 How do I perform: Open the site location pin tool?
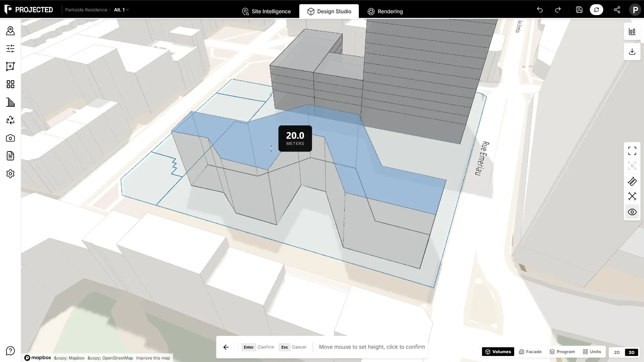(10, 31)
